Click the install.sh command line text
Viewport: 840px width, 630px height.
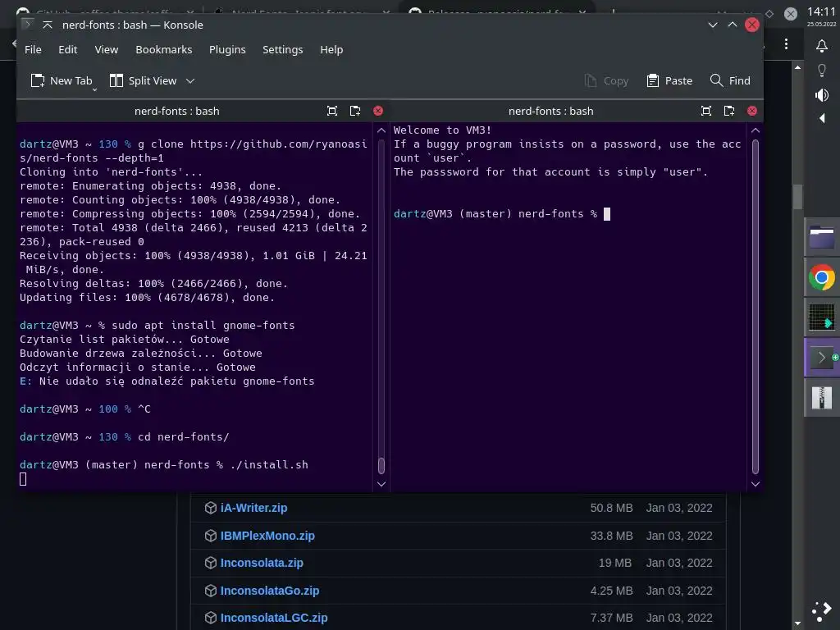coord(269,464)
